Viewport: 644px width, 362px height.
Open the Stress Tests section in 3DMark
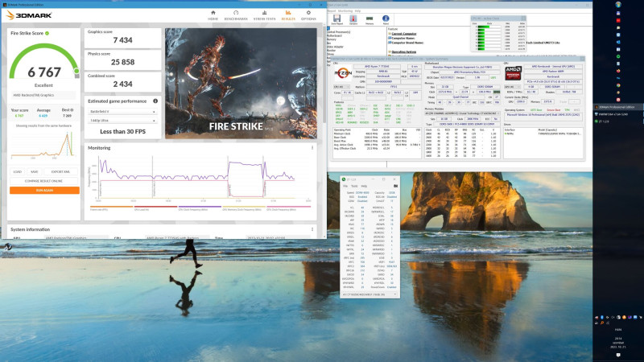click(264, 15)
